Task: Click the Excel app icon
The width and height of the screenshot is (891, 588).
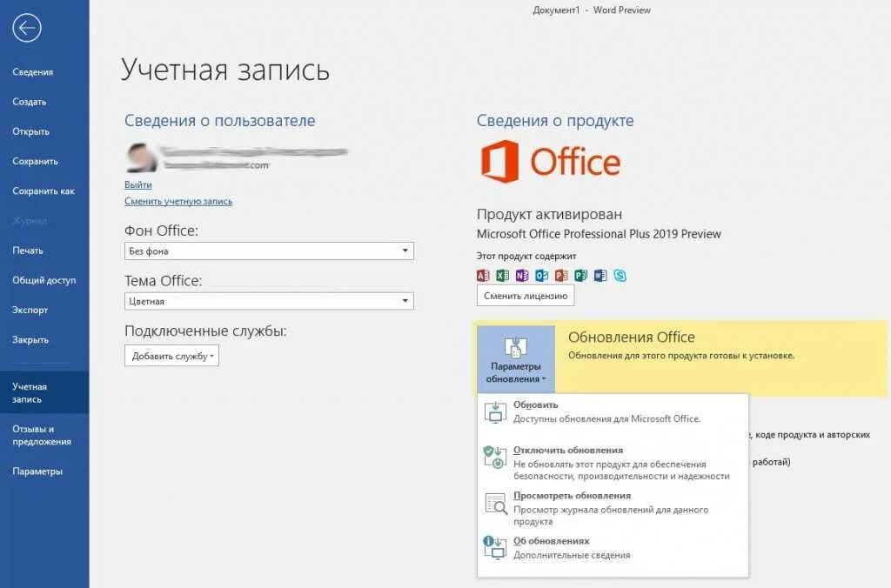Action: [502, 276]
